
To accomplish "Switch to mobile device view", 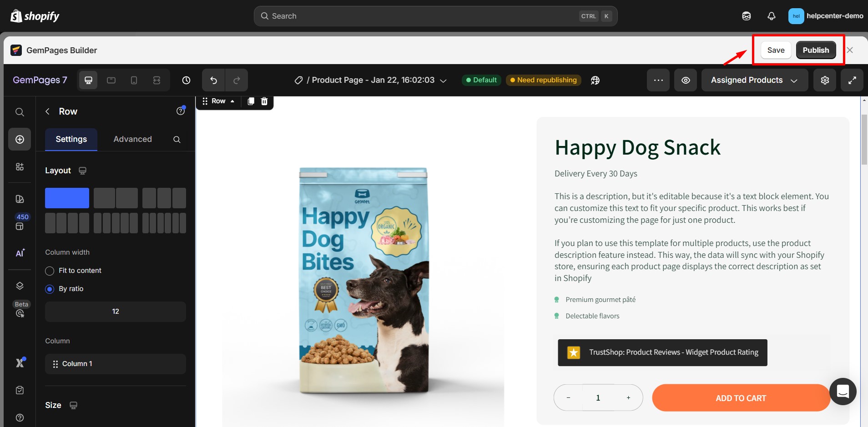I will pyautogui.click(x=134, y=80).
